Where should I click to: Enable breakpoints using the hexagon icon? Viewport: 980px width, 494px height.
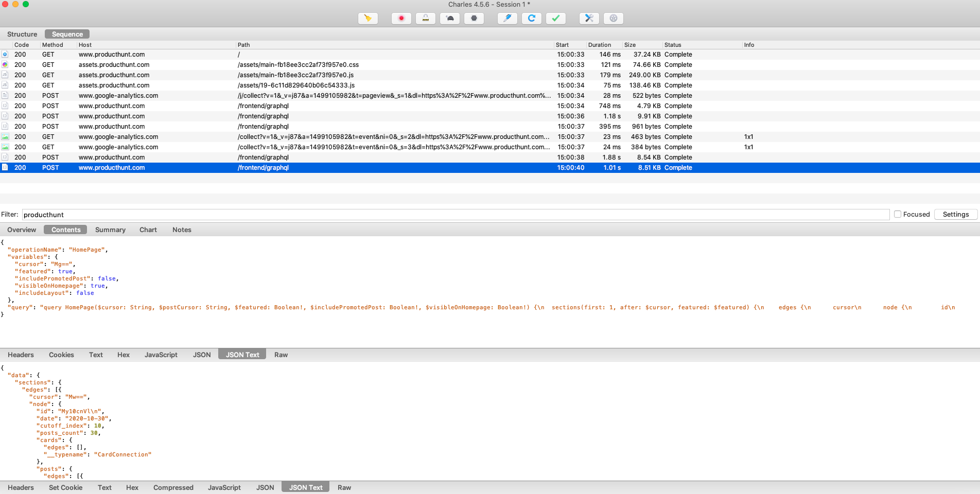474,18
